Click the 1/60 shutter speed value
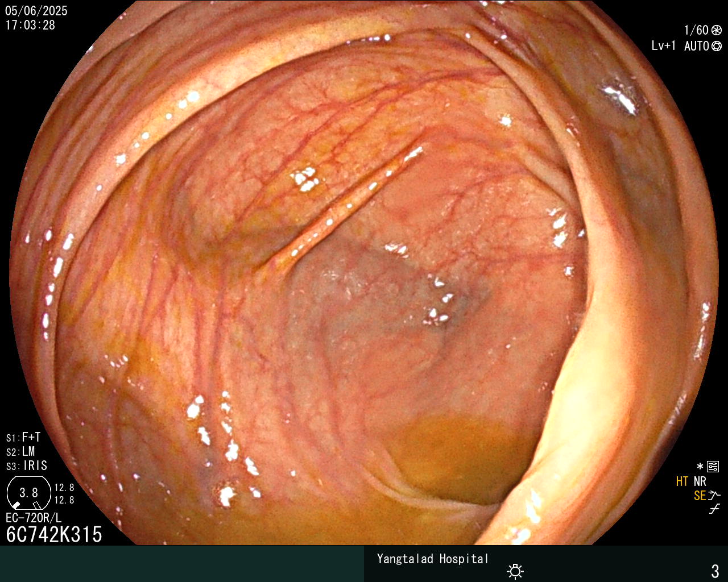 [x=696, y=30]
